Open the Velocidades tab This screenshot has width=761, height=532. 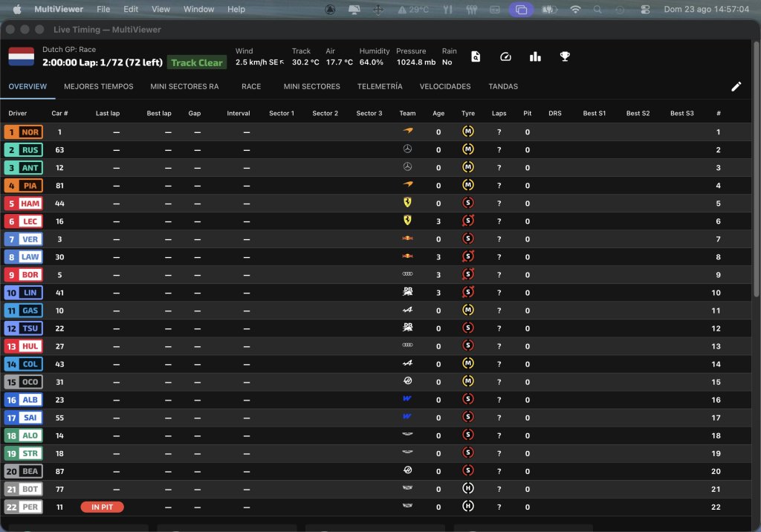[x=445, y=86]
